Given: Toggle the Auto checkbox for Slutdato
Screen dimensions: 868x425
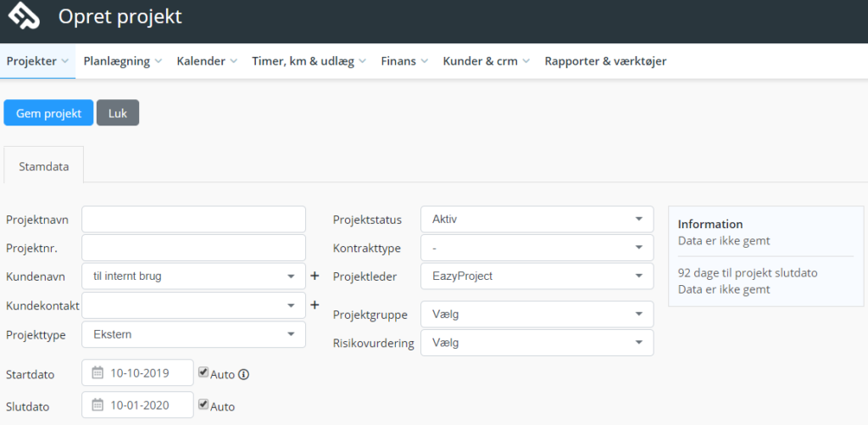Looking at the screenshot, I should point(203,405).
